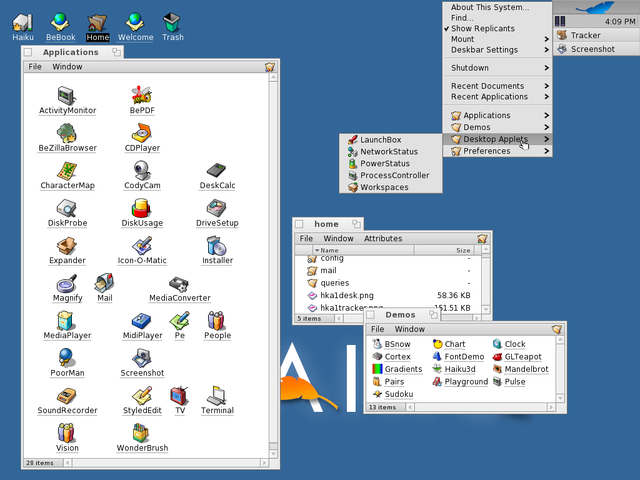Choose ProcessController from Desktop Applets submenu
The height and width of the screenshot is (480, 640).
pos(391,176)
